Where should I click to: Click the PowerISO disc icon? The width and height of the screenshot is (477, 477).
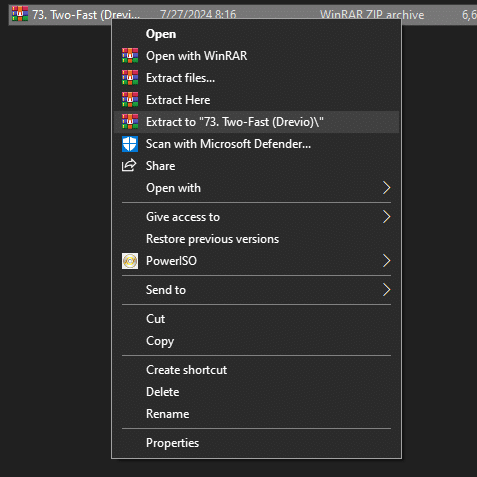pos(130,261)
